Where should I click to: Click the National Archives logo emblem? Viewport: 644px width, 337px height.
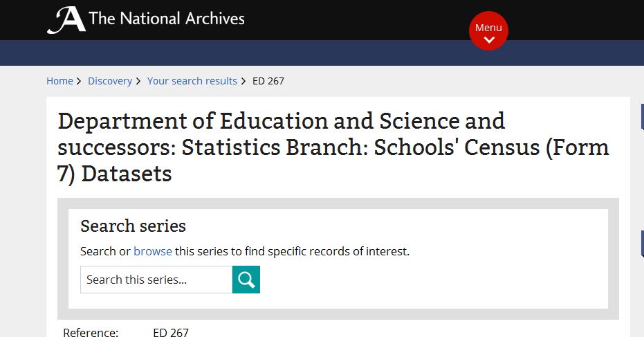(x=66, y=20)
